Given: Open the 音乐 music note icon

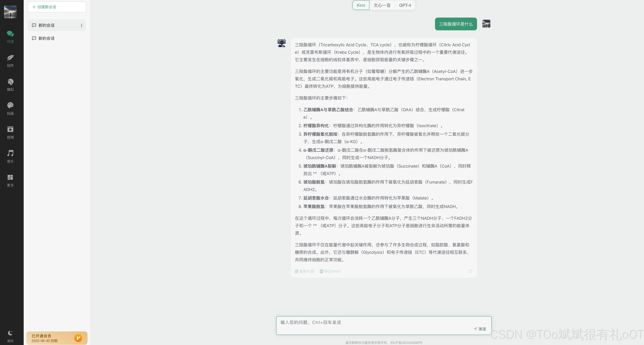Looking at the screenshot, I should [x=10, y=156].
